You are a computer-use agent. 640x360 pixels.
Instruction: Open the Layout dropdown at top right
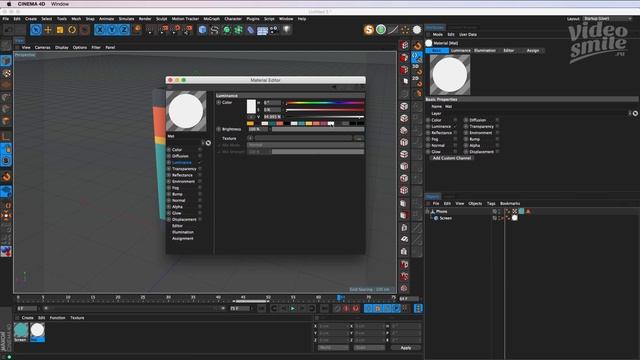click(607, 19)
